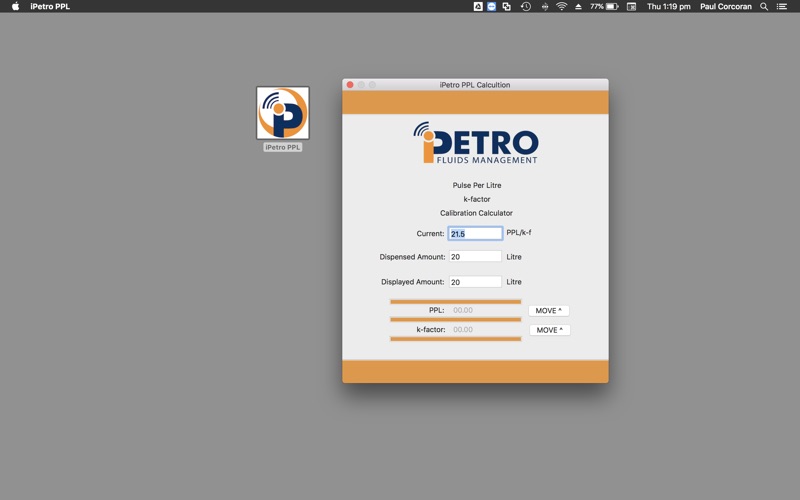Screen dimensions: 800x500
Task: Click the "Calibration Calculator" heading text
Action: pos(476,213)
